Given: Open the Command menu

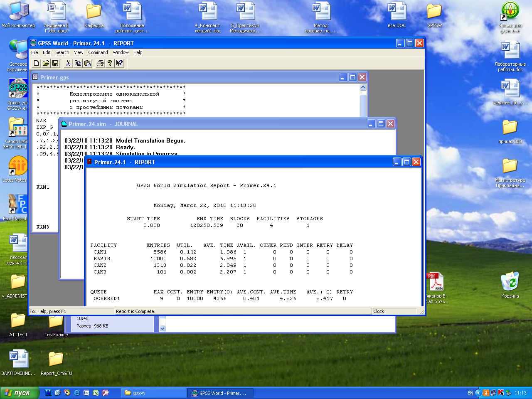Looking at the screenshot, I should pos(98,52).
